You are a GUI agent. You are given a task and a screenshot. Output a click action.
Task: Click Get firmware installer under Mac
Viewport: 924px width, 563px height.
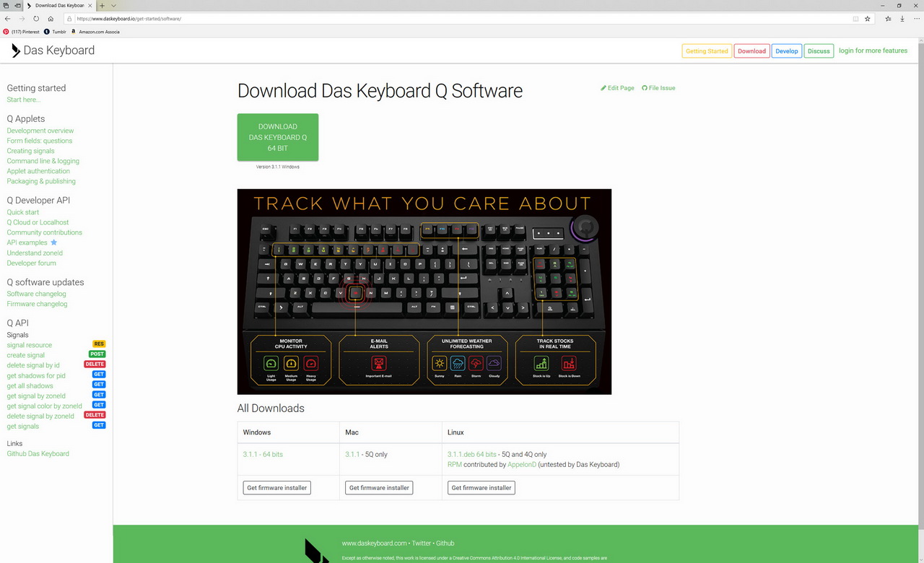pyautogui.click(x=379, y=488)
